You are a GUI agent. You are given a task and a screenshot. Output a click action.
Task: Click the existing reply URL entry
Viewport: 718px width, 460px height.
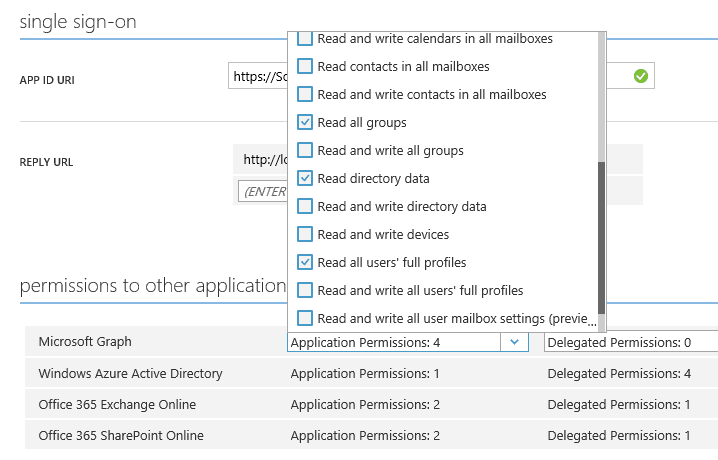coord(438,159)
